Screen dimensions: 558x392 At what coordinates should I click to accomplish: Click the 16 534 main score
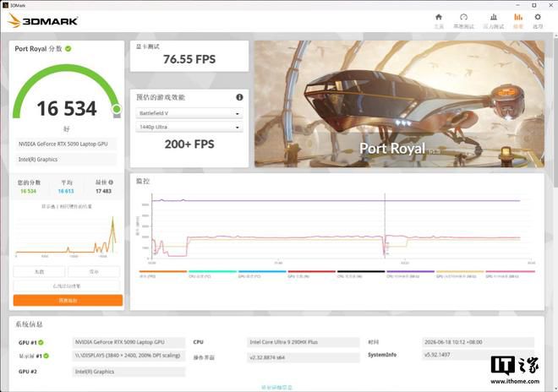67,108
